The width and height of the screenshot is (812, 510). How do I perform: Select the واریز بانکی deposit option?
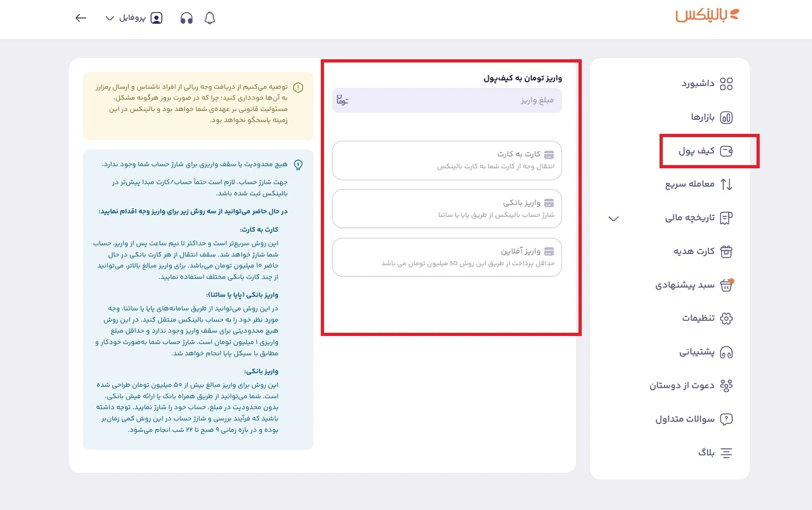[447, 208]
